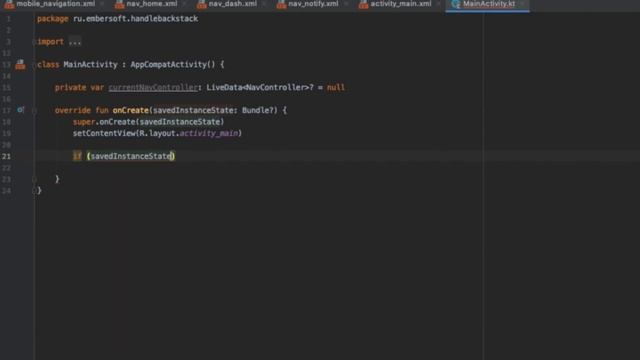Image resolution: width=640 pixels, height=360 pixels.
Task: Click the if keyword on line 21
Action: [x=77, y=156]
